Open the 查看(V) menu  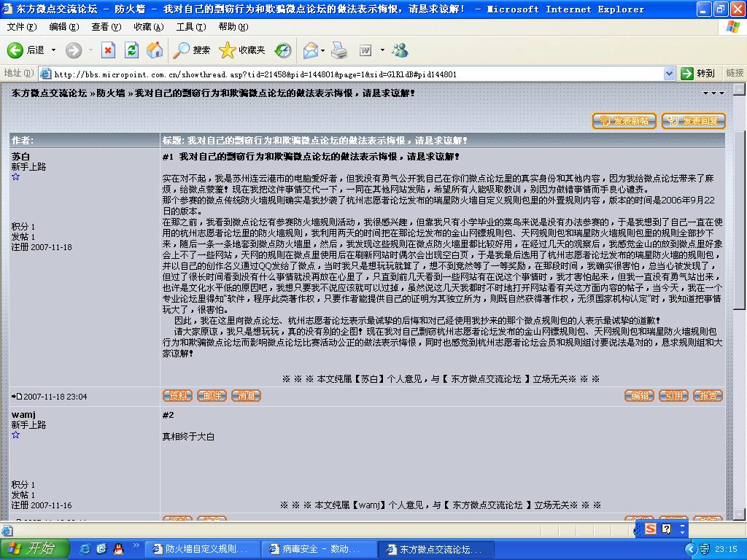click(x=107, y=27)
